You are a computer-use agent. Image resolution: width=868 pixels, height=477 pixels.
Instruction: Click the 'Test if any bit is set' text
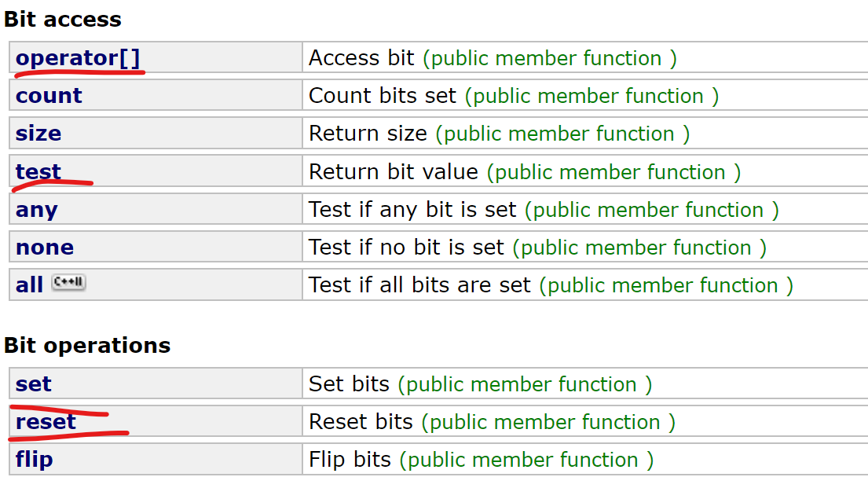pos(412,210)
